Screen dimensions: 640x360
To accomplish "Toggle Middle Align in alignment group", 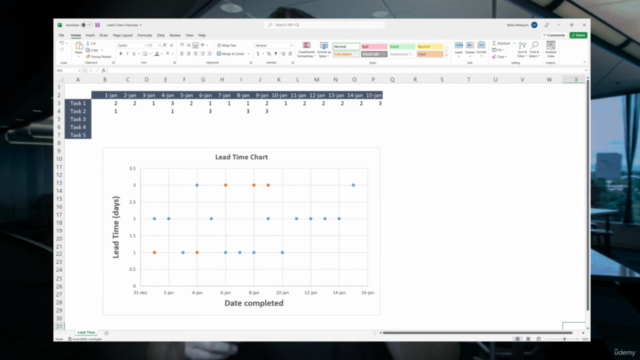I will 189,45.
